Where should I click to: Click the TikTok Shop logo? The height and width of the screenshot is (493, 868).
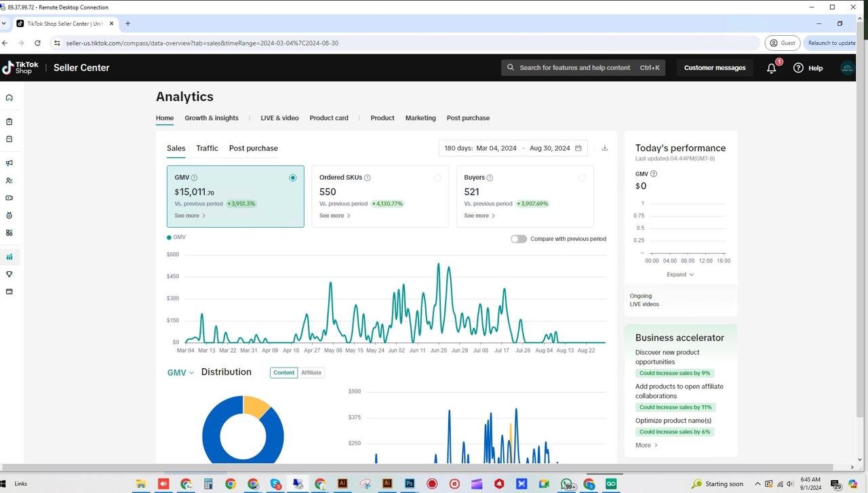tap(20, 68)
